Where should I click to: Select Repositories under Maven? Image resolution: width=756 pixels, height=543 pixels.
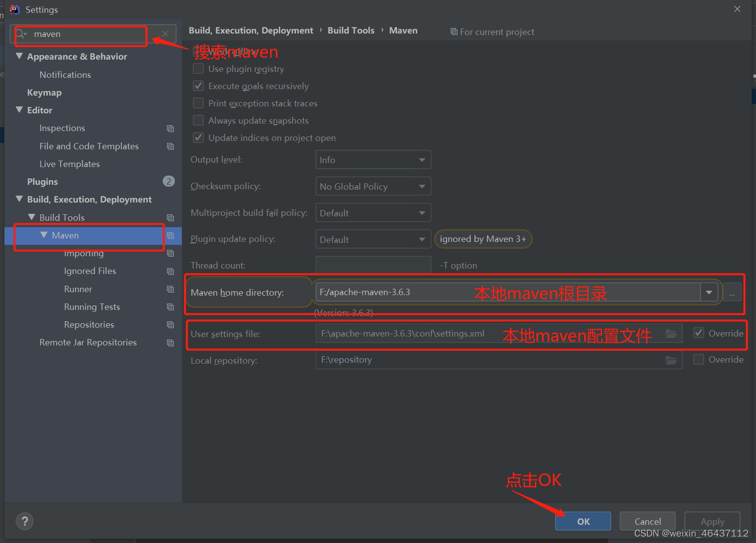point(89,325)
